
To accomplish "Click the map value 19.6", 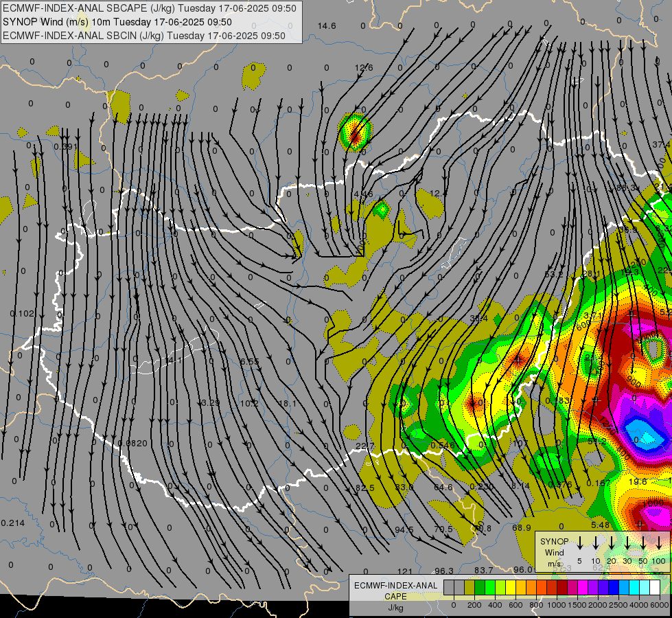I will click(x=638, y=482).
